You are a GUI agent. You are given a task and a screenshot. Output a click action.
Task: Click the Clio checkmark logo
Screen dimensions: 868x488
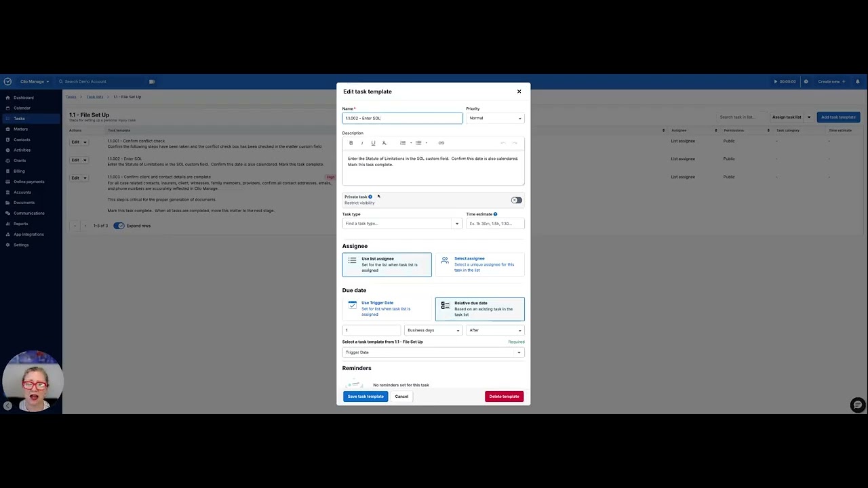(7, 81)
